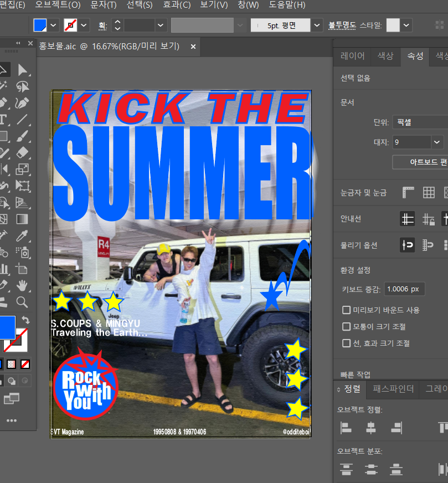
Task: Open the stroke color dropdown arrow
Action: [x=84, y=25]
